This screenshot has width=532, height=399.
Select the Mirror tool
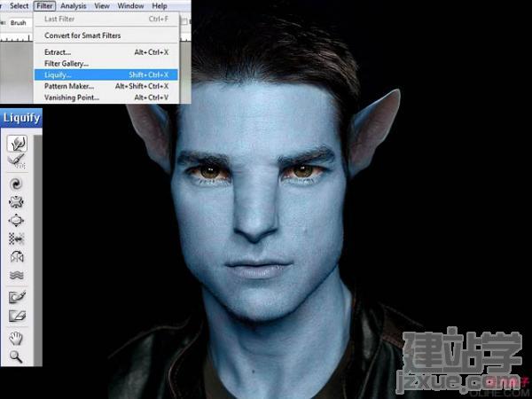(x=16, y=257)
